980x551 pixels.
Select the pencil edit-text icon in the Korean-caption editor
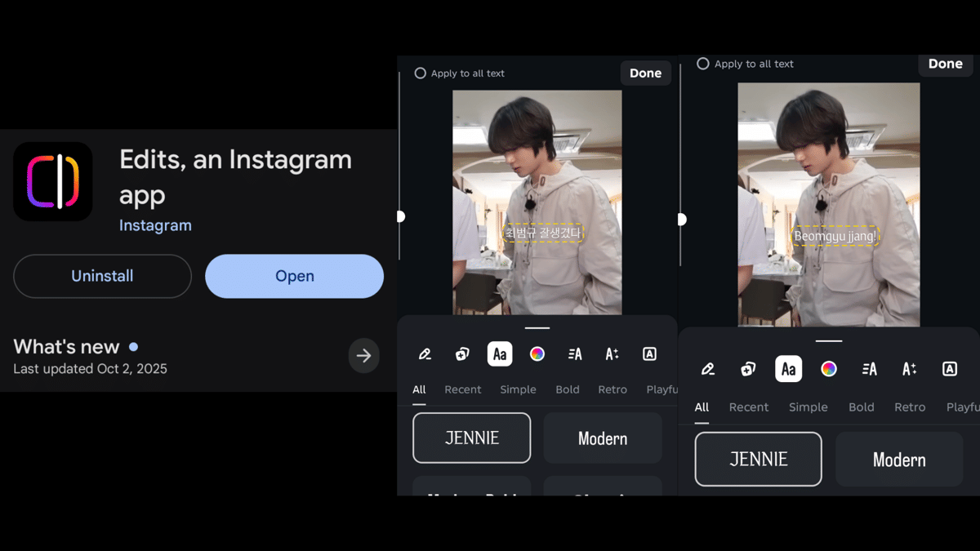pos(425,353)
